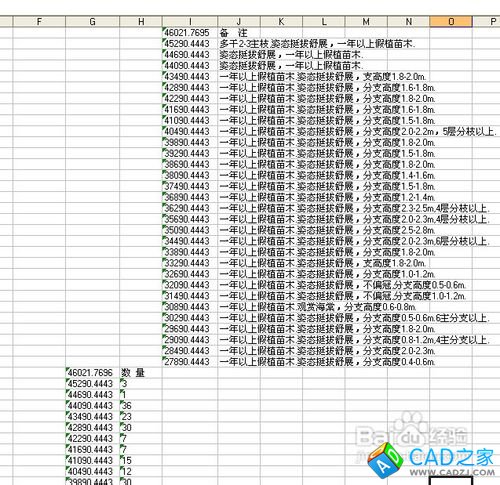Click cell 35690.4443 in column I
The height and width of the screenshot is (485, 500).
190,219
